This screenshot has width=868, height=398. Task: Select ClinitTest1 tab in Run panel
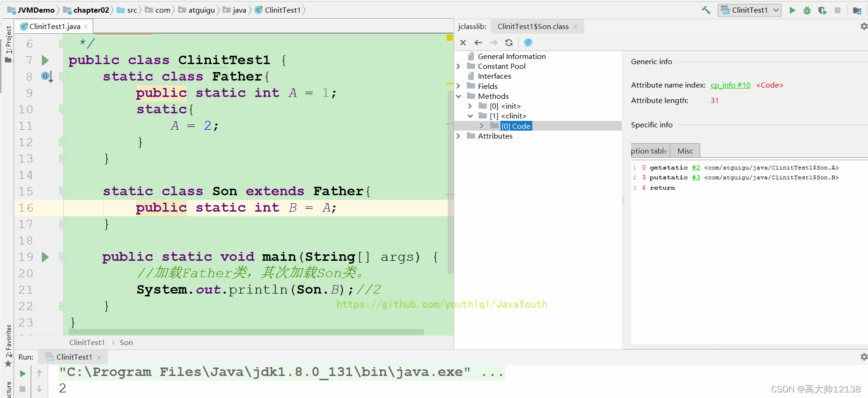tap(74, 357)
